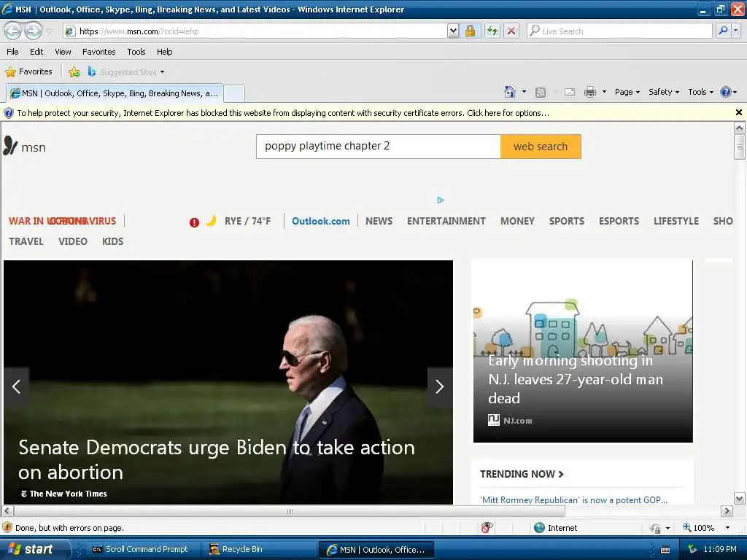The height and width of the screenshot is (560, 747).
Task: Open the Windows Start button
Action: [x=34, y=549]
